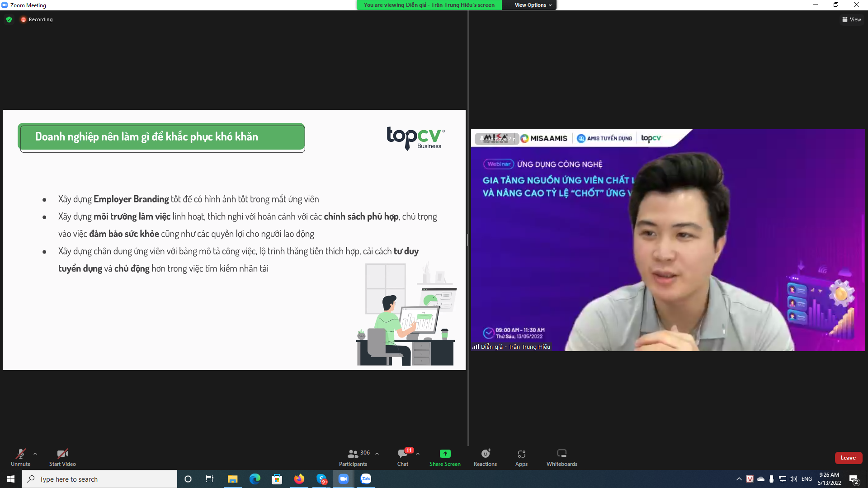
Task: Expand audio options arrow beside Unmute
Action: [x=35, y=454]
